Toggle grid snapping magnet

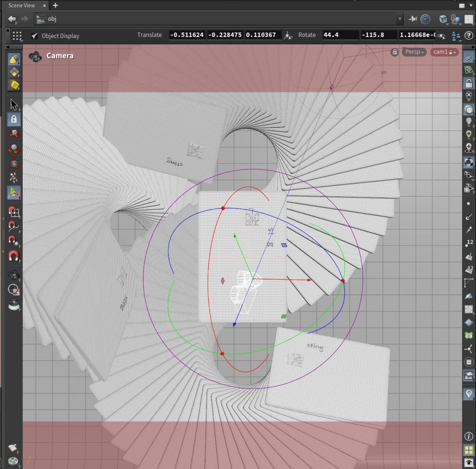[13, 212]
